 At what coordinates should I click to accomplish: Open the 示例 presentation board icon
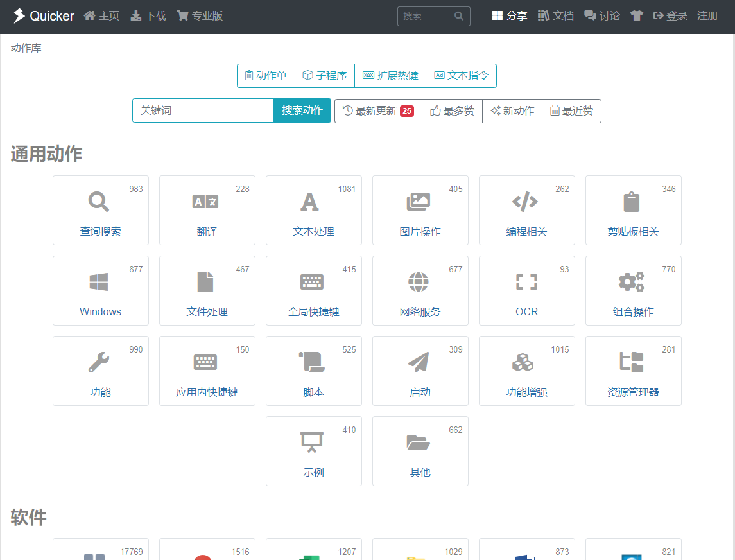(x=312, y=442)
